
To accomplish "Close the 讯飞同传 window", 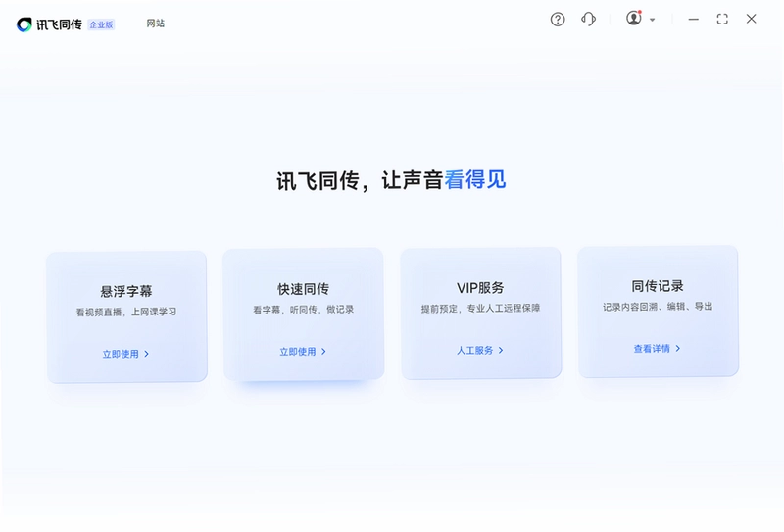I will point(751,19).
